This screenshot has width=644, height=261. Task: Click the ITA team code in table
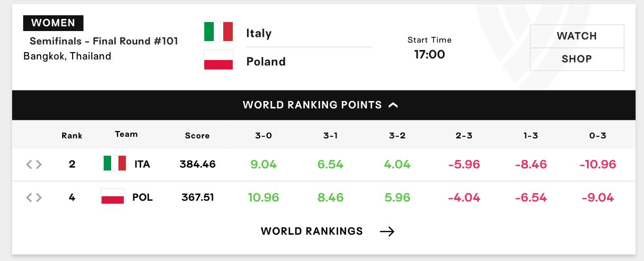(142, 164)
